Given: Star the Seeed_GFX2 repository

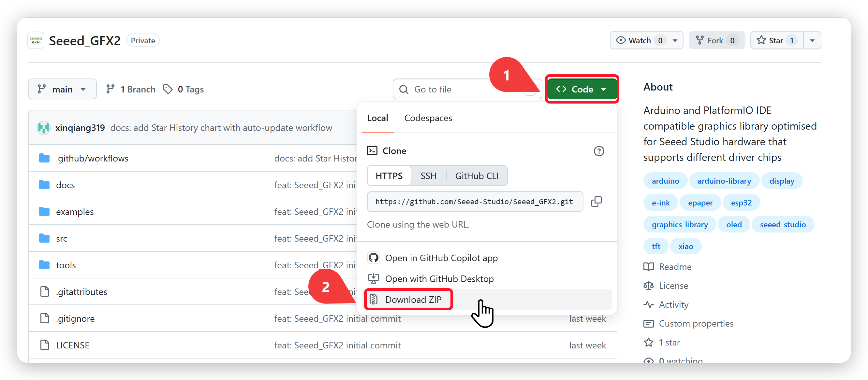Looking at the screenshot, I should 777,40.
